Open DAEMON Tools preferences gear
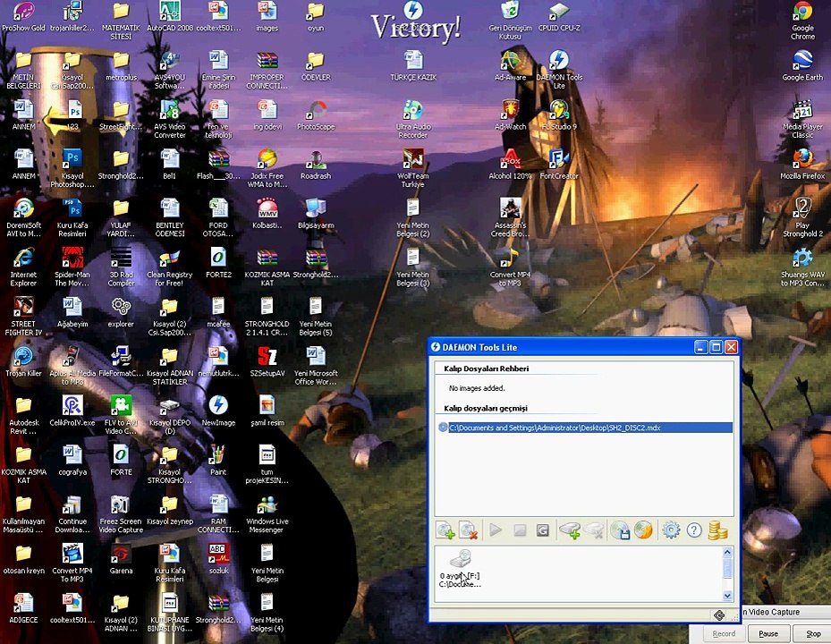Image resolution: width=831 pixels, height=644 pixels. [671, 530]
